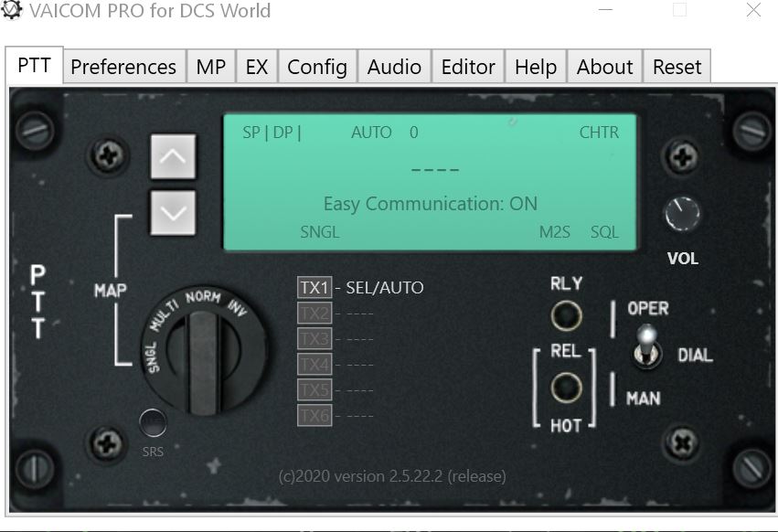The width and height of the screenshot is (778, 532).
Task: Minimize the VAICOM PRO window
Action: (605, 10)
